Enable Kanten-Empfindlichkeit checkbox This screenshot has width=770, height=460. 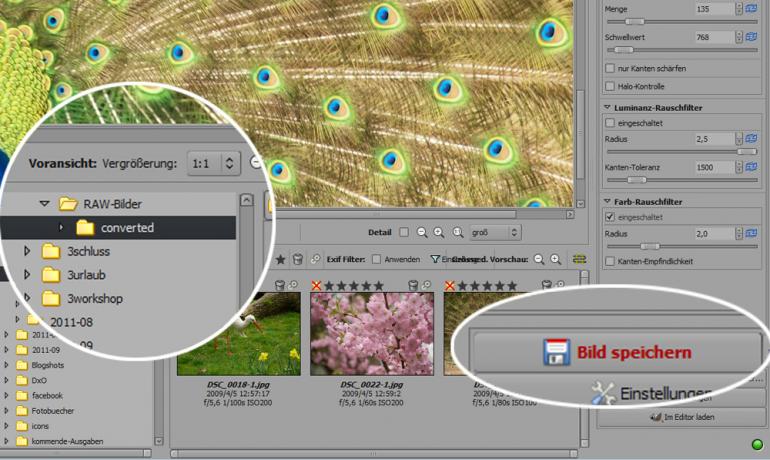click(610, 261)
